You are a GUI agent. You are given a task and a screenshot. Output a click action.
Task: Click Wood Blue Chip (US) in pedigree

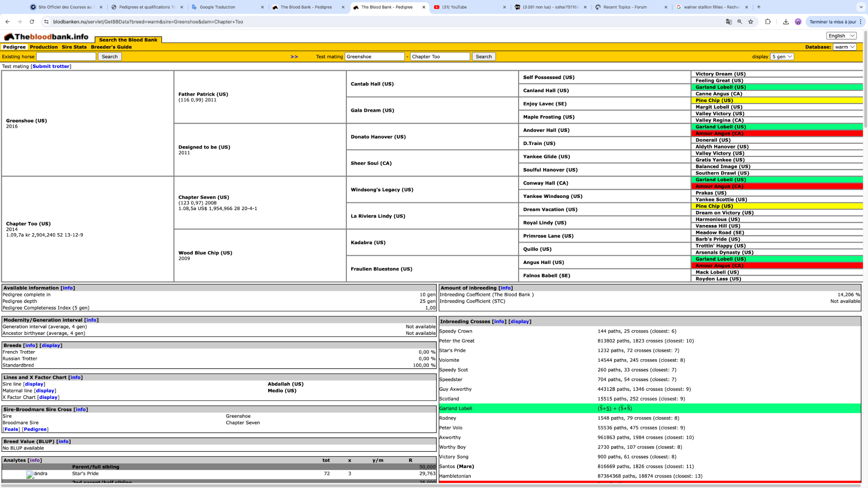coord(205,253)
